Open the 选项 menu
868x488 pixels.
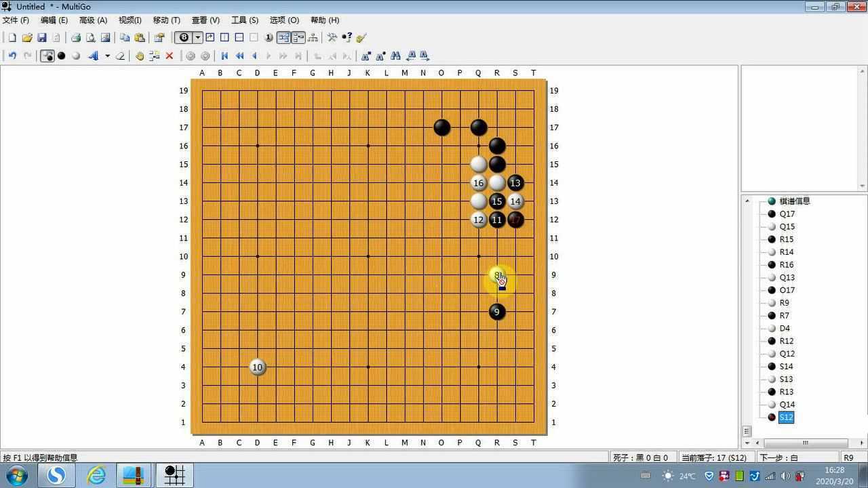[x=283, y=20]
